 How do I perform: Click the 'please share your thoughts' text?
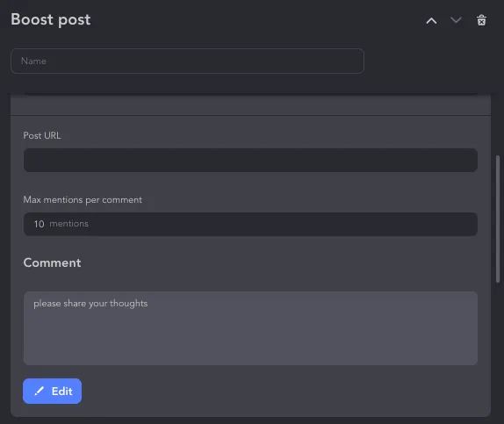90,304
